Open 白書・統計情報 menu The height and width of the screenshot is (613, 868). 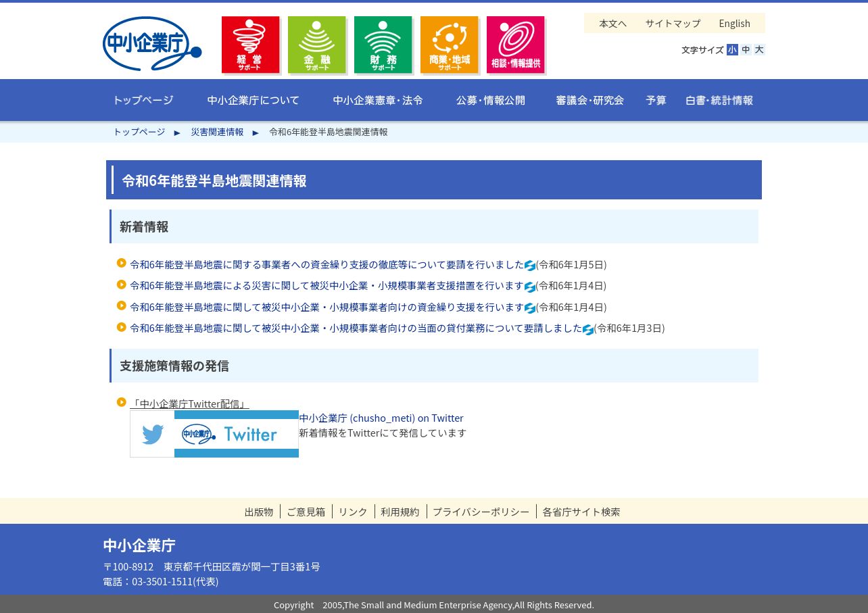[x=719, y=100]
